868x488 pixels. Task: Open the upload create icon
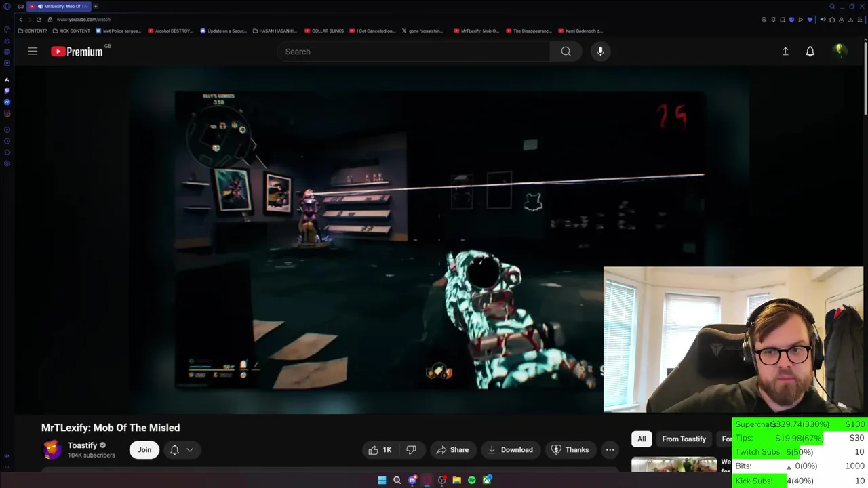tap(785, 52)
